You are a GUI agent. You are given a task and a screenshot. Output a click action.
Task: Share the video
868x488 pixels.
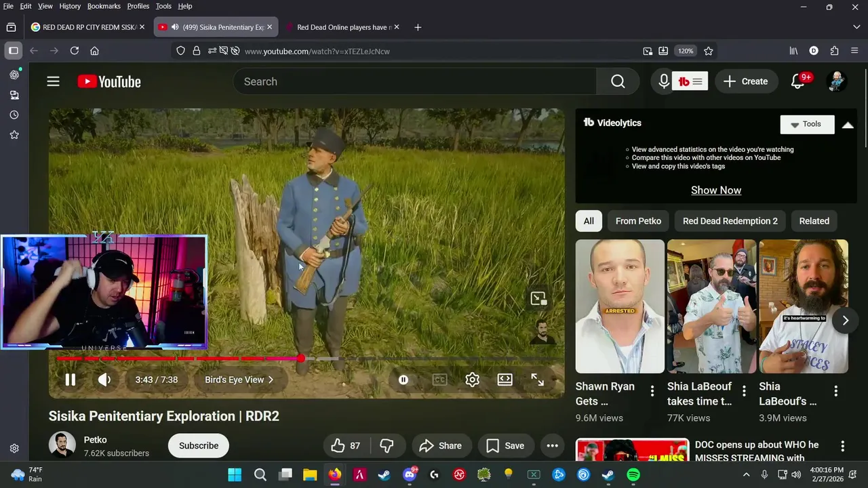(441, 445)
